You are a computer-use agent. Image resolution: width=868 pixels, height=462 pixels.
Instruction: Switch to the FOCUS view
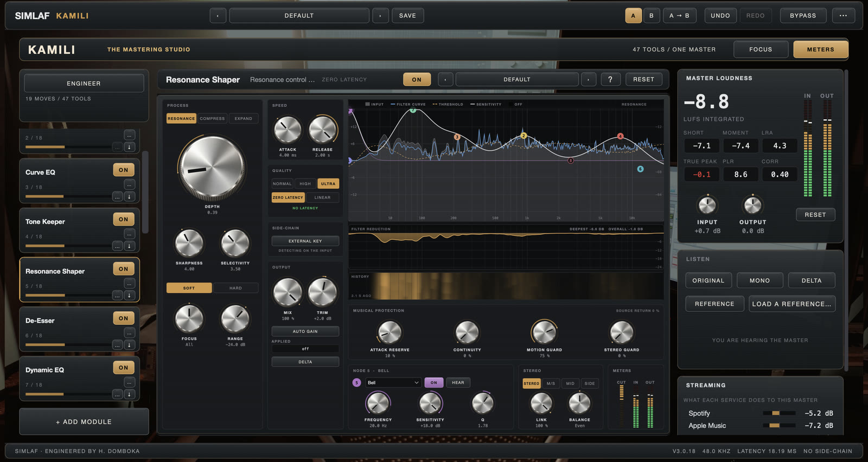tap(761, 49)
